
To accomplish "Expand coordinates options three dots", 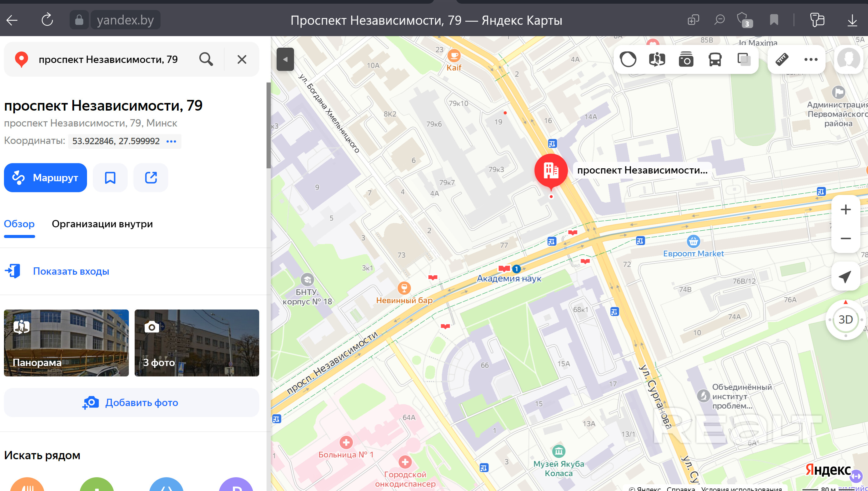I will [x=171, y=141].
